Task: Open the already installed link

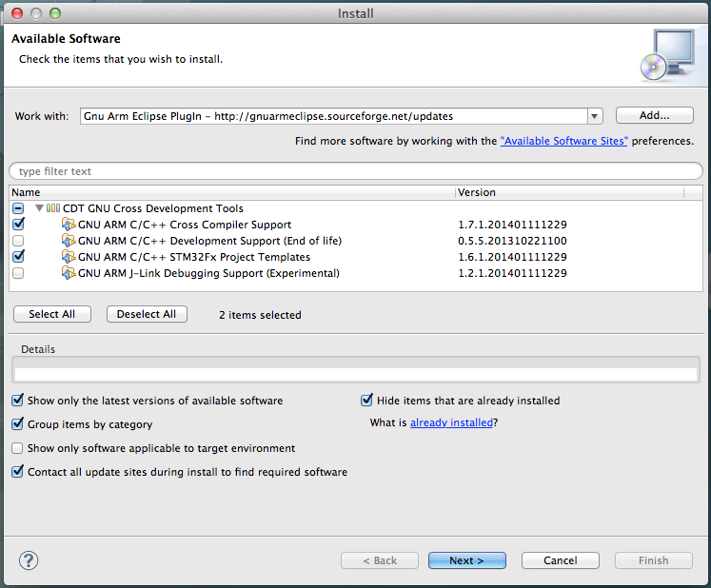Action: pos(451,422)
